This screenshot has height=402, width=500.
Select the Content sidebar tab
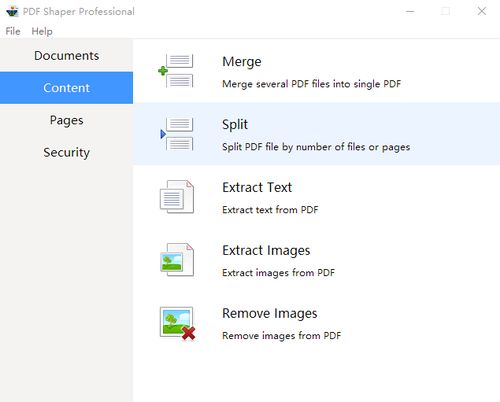pyautogui.click(x=66, y=88)
